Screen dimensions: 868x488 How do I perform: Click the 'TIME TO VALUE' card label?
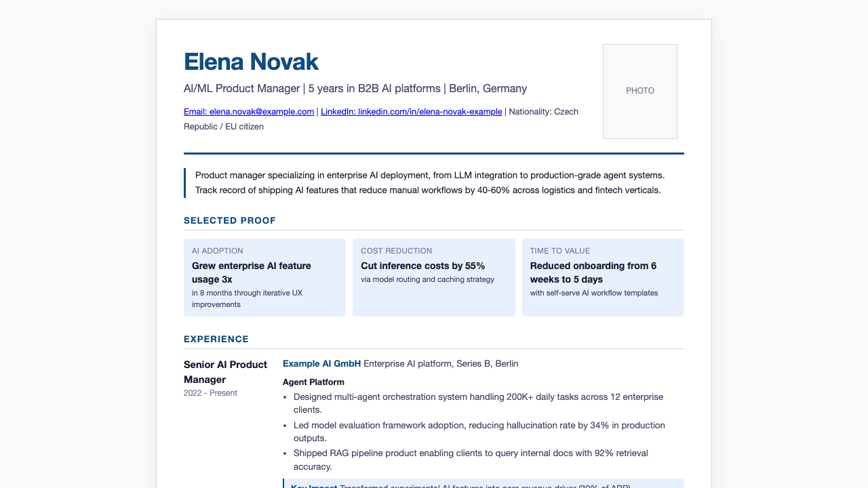coord(560,251)
